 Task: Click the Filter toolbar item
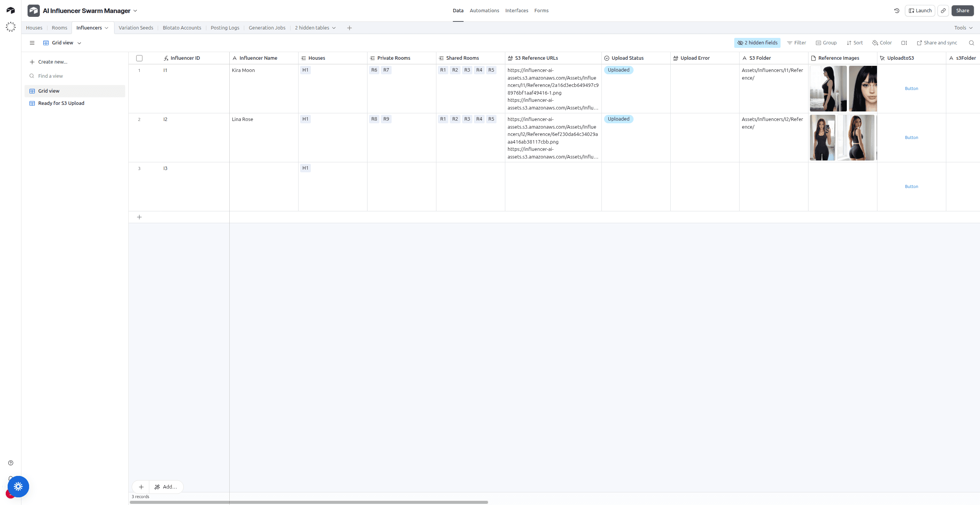[797, 43]
